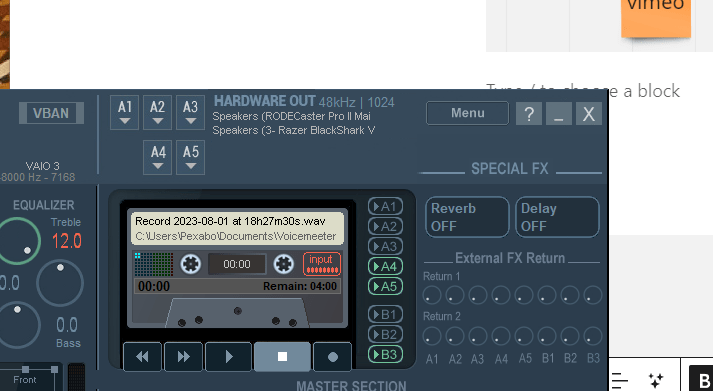Disable recorder output to bus B3
Screen dimensions: 713x391
[x=385, y=354]
